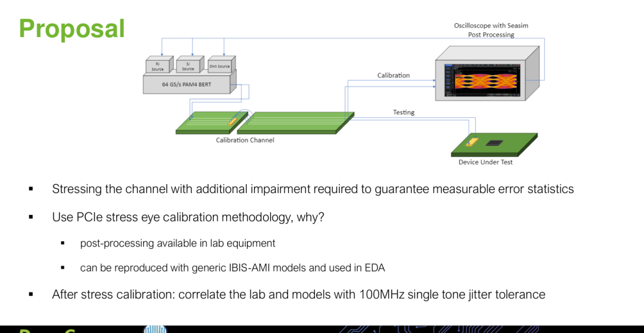
Task: Click yellow connector on Device Under Test board
Action: (x=472, y=142)
